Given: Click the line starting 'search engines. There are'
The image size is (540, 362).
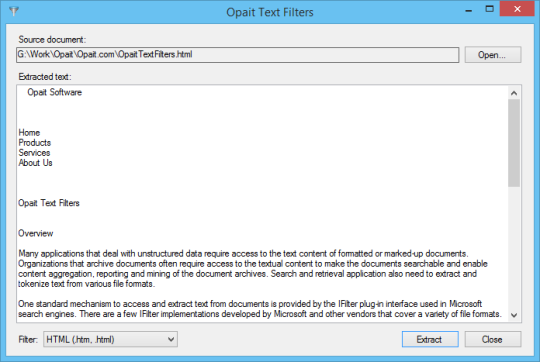Looking at the screenshot, I should [260, 314].
